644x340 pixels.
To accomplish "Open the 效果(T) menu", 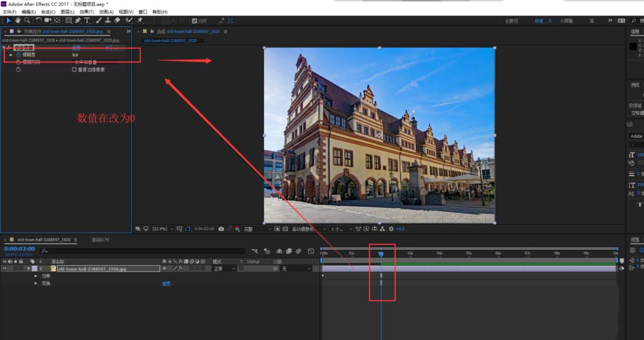I will coord(86,12).
